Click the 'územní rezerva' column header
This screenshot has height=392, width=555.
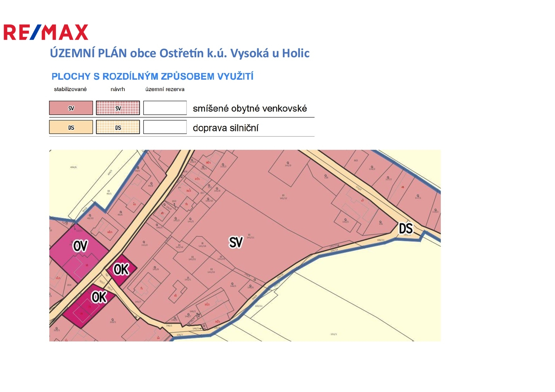coord(165,89)
